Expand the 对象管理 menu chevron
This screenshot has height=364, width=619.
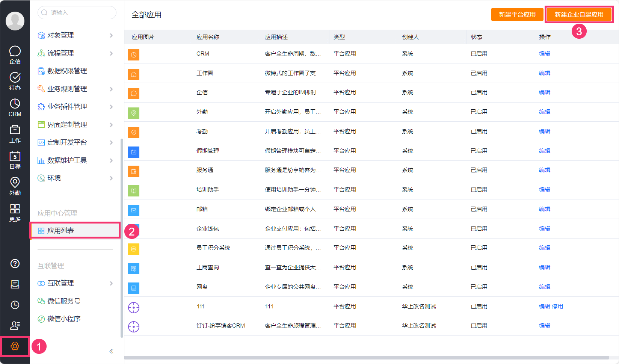click(111, 35)
